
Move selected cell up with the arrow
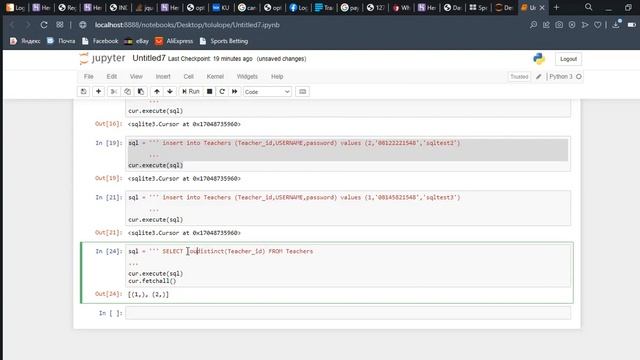pyautogui.click(x=157, y=91)
